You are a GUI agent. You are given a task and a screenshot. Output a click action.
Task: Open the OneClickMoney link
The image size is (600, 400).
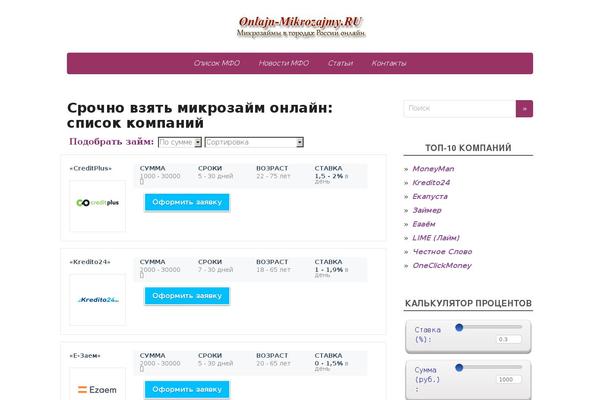coord(442,265)
